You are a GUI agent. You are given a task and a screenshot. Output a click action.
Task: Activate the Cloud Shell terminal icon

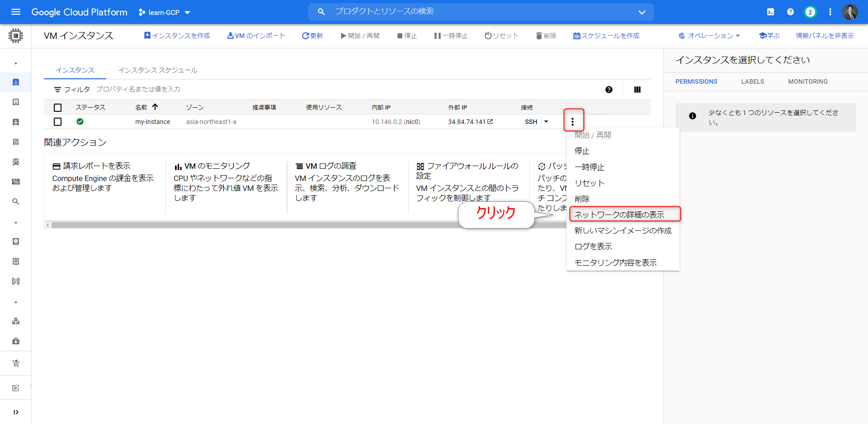pos(770,12)
